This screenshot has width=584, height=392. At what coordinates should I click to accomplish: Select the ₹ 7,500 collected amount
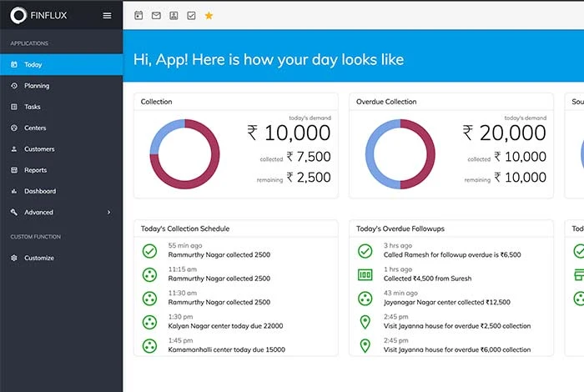[x=309, y=157]
